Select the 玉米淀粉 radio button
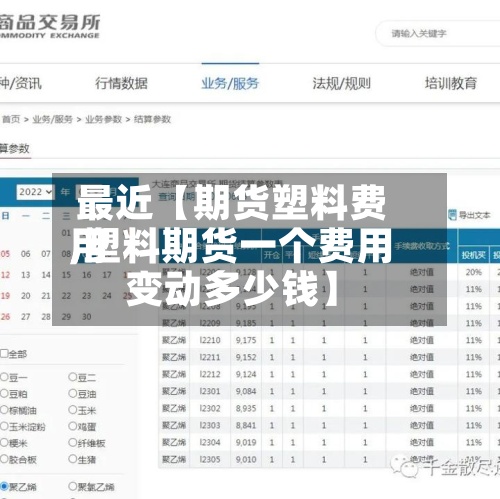 click(4, 426)
